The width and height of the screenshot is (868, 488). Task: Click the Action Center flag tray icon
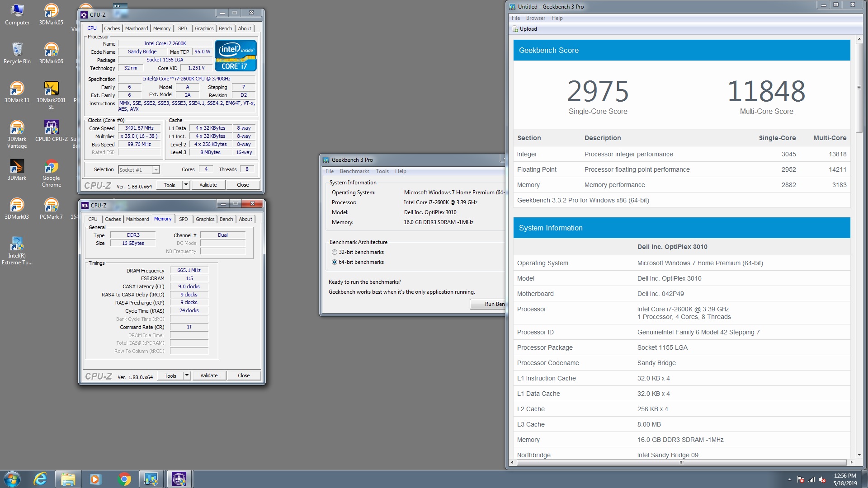801,479
